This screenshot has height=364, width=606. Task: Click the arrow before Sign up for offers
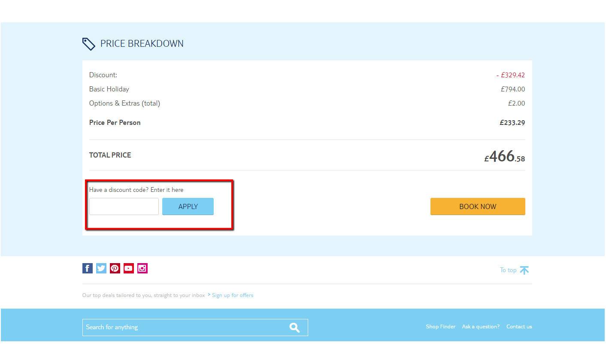point(209,295)
